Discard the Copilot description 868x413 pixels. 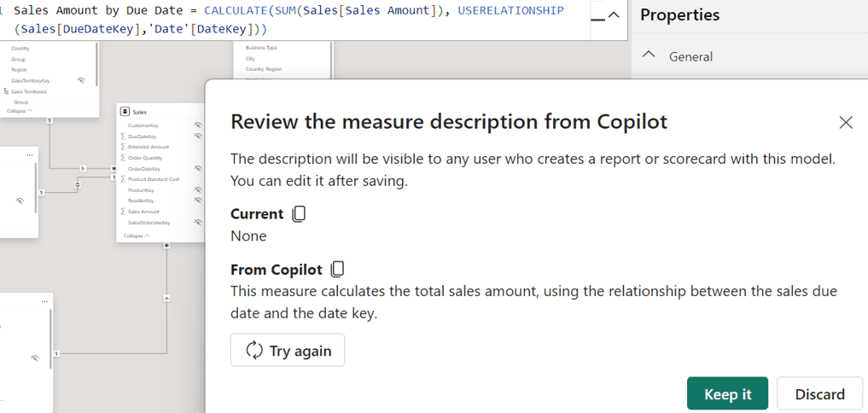[x=819, y=393]
